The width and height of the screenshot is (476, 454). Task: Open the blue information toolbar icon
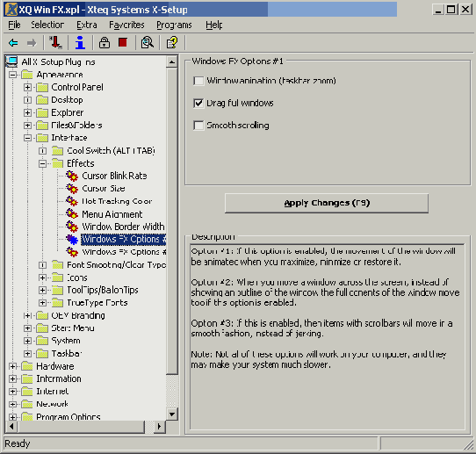[80, 42]
